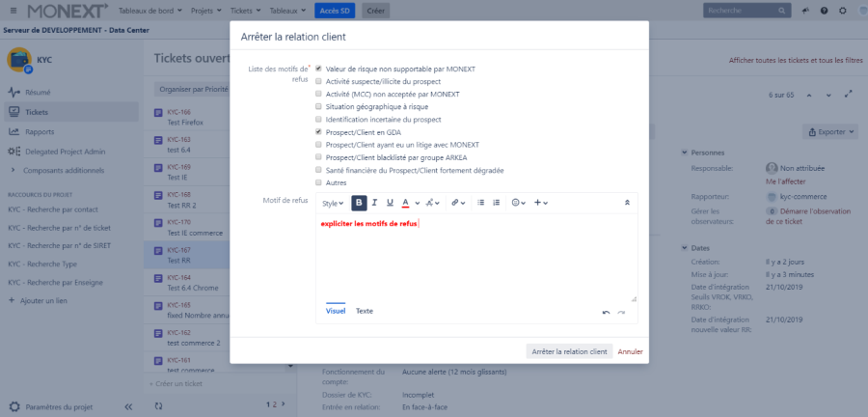Insert a bullet list

(480, 203)
